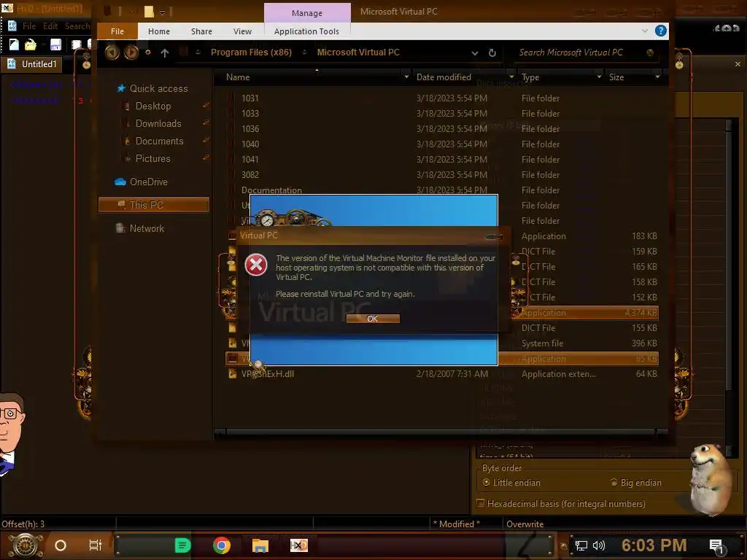Go back with the Explorer back arrow
This screenshot has width=747, height=560.
pos(112,52)
